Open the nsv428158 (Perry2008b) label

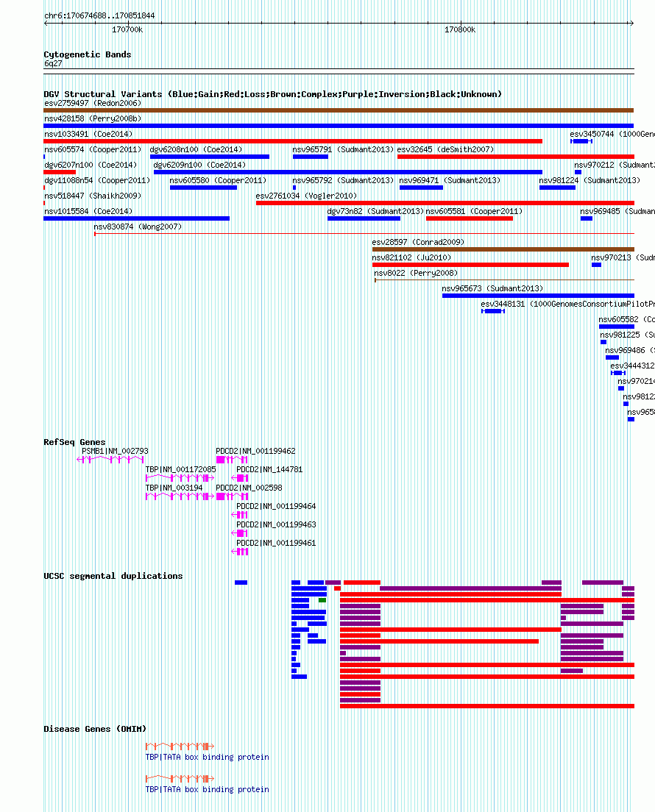point(93,118)
